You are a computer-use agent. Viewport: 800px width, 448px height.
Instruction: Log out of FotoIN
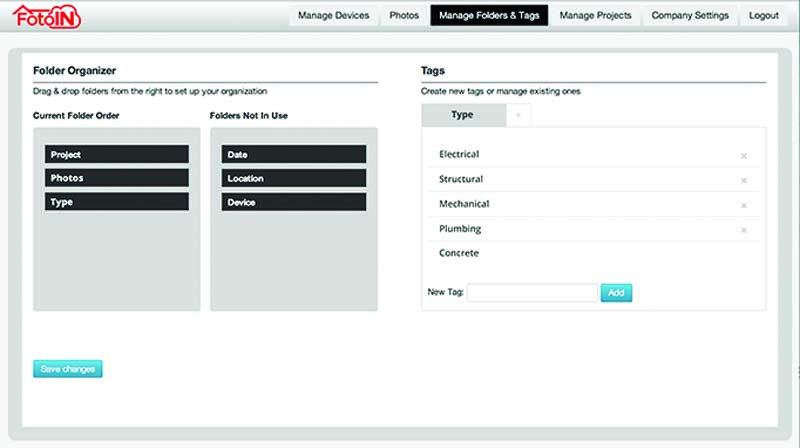click(x=763, y=15)
